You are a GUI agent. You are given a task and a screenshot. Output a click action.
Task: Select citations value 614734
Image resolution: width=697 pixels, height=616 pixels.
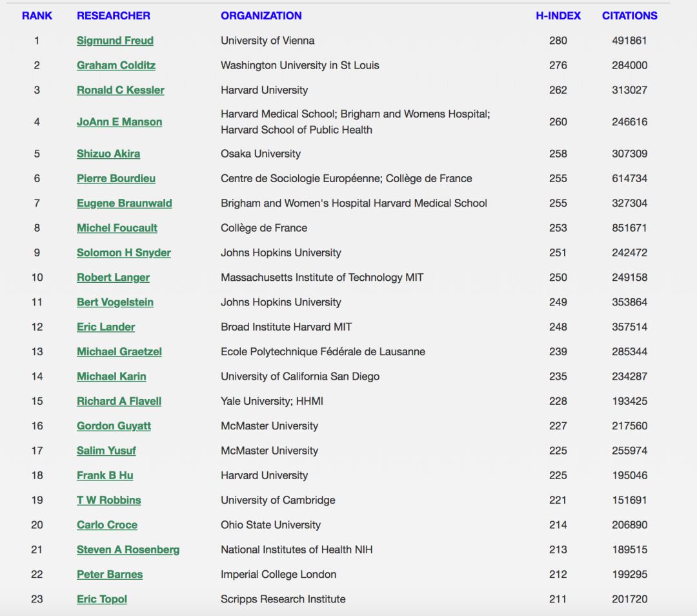[x=629, y=179]
